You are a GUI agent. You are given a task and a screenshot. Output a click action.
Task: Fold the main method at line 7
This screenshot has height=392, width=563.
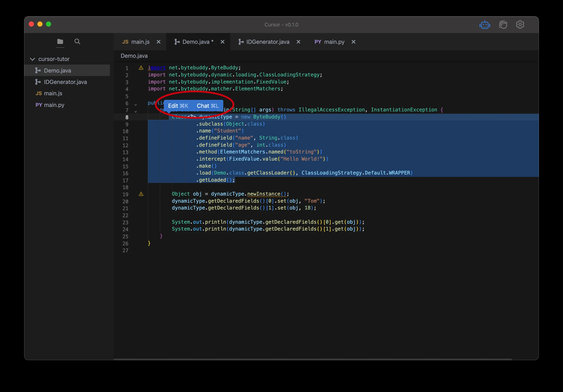click(x=136, y=112)
